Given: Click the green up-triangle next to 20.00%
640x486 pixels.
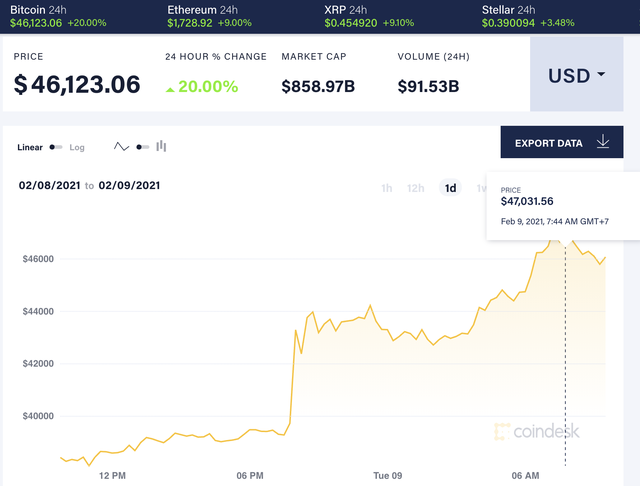Looking at the screenshot, I should 170,89.
